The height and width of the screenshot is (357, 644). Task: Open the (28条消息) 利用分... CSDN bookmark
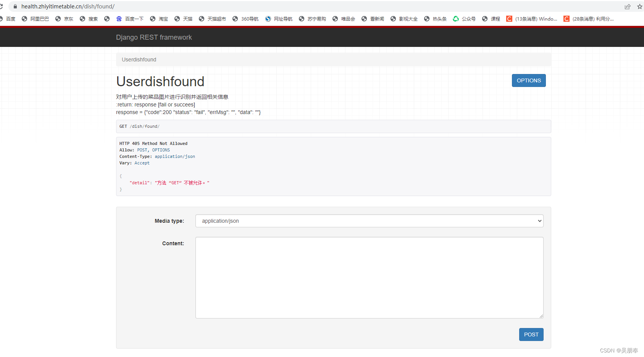click(x=589, y=19)
